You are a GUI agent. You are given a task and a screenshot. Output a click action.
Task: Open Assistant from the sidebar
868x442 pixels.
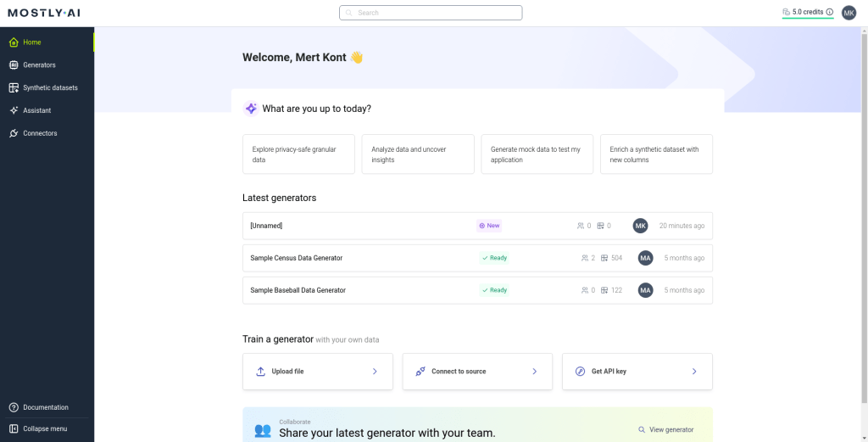47,110
